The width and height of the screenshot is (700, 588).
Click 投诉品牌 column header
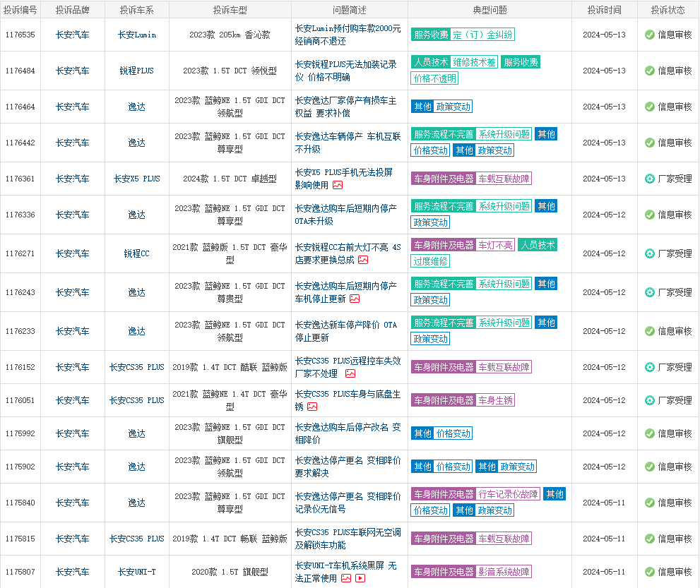[x=72, y=10]
